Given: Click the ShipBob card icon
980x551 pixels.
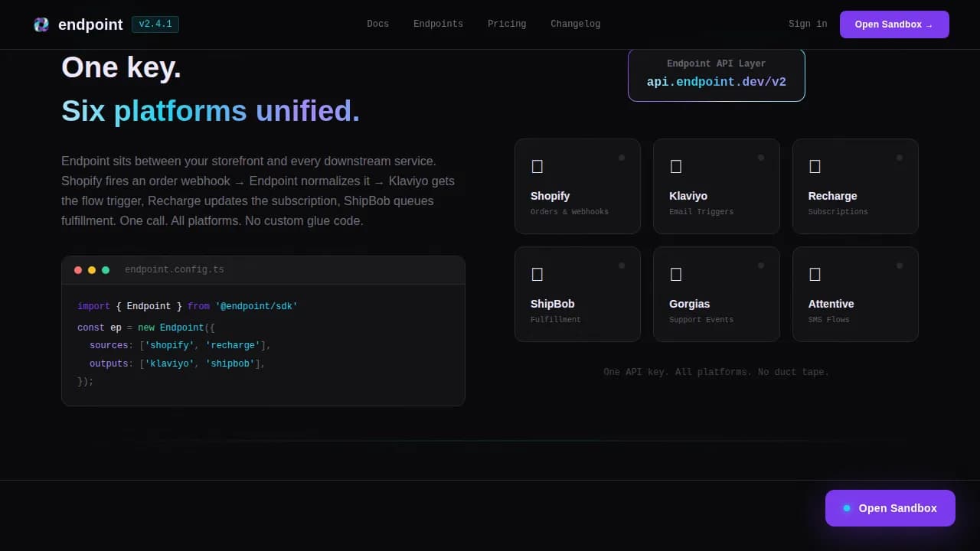Looking at the screenshot, I should click(x=537, y=274).
